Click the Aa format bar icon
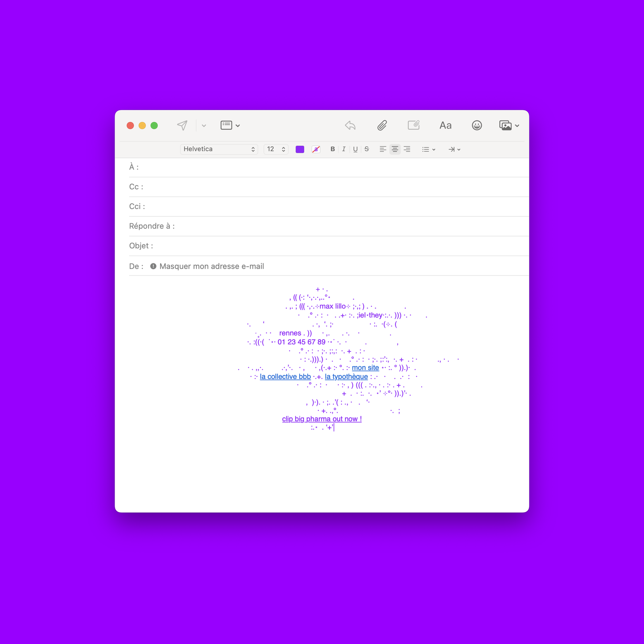This screenshot has height=644, width=644. click(x=445, y=125)
